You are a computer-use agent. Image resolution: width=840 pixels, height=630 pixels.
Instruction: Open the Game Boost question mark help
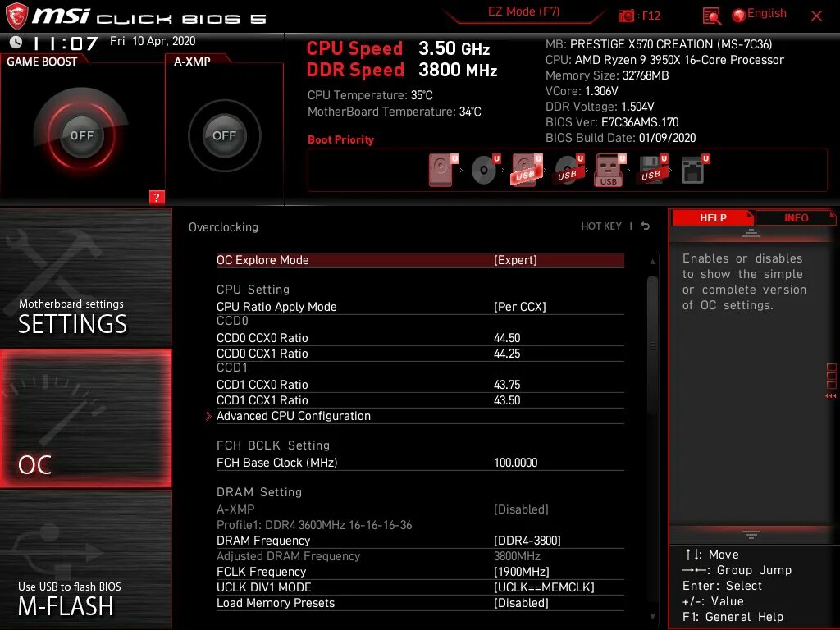(x=157, y=197)
